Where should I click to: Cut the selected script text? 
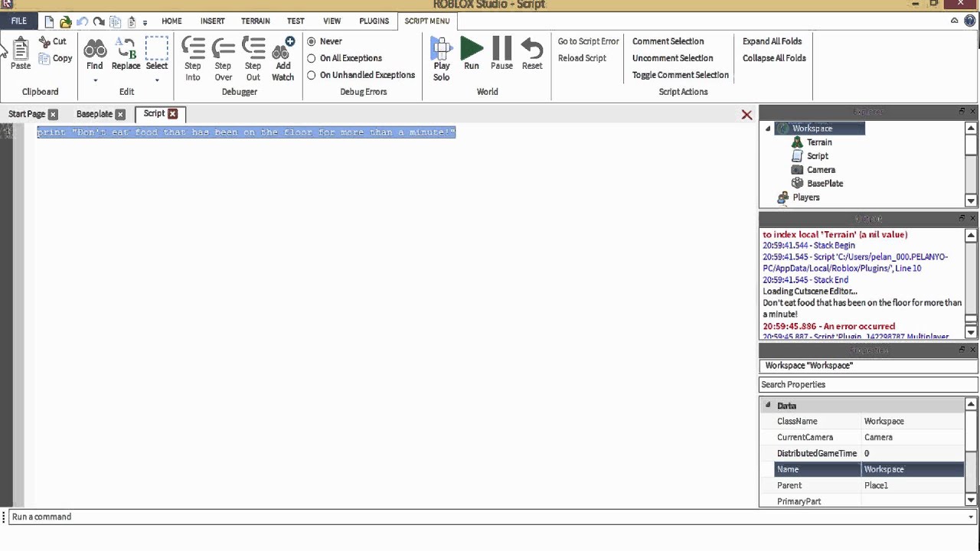click(53, 41)
